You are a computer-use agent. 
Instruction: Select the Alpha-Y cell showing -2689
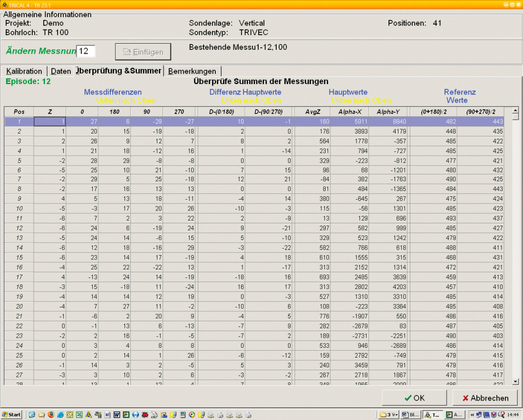388,346
